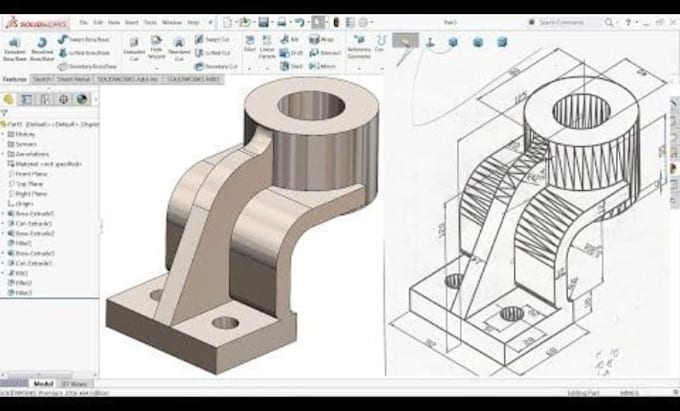The image size is (680, 411).
Task: Open the 3D Views bottom tab
Action: 74,384
